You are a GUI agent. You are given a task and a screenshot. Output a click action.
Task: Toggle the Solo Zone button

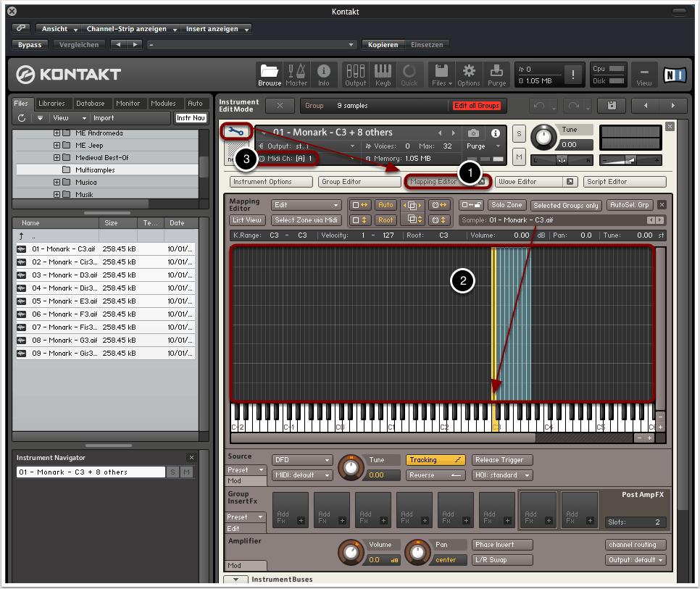(507, 205)
